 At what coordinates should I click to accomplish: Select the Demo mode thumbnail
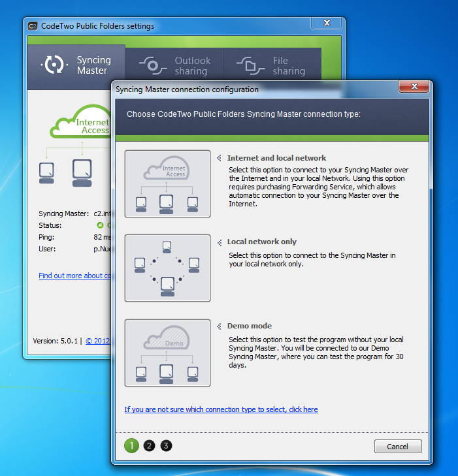[167, 353]
